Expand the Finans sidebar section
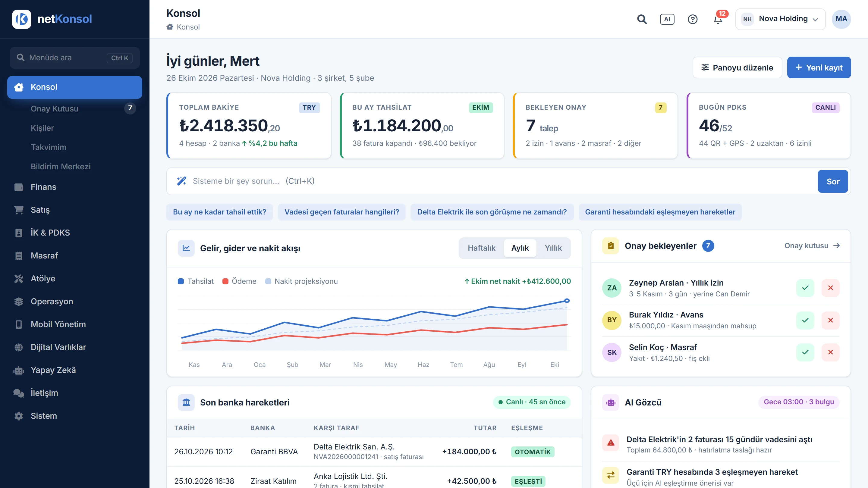Viewport: 868px width, 488px height. 74,187
